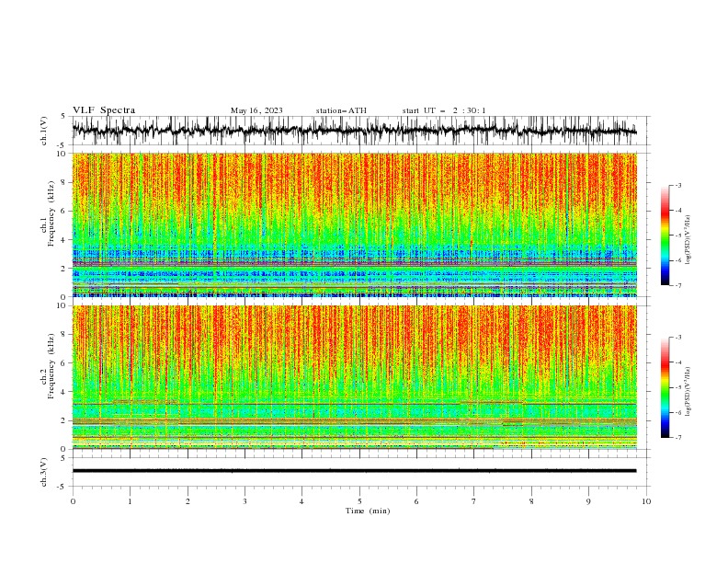Click the ch.3 flat voltage trace
The width and height of the screenshot is (728, 563).
354,471
